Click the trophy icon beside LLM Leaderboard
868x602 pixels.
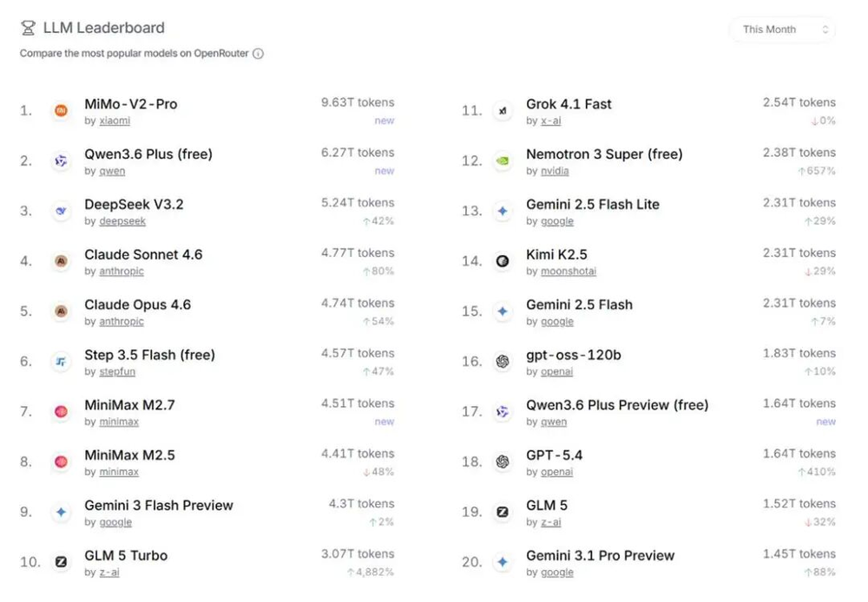click(x=29, y=28)
